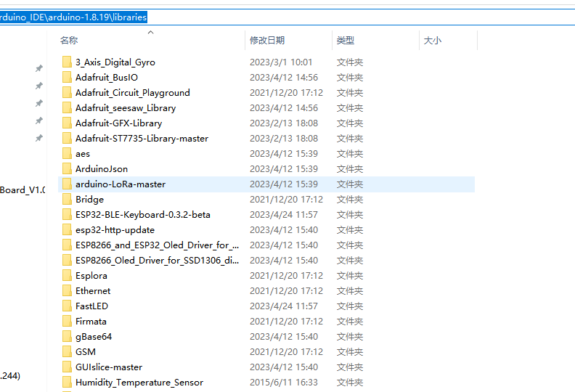The width and height of the screenshot is (575, 392).
Task: Click the Bridge folder icon
Action: [x=67, y=199]
